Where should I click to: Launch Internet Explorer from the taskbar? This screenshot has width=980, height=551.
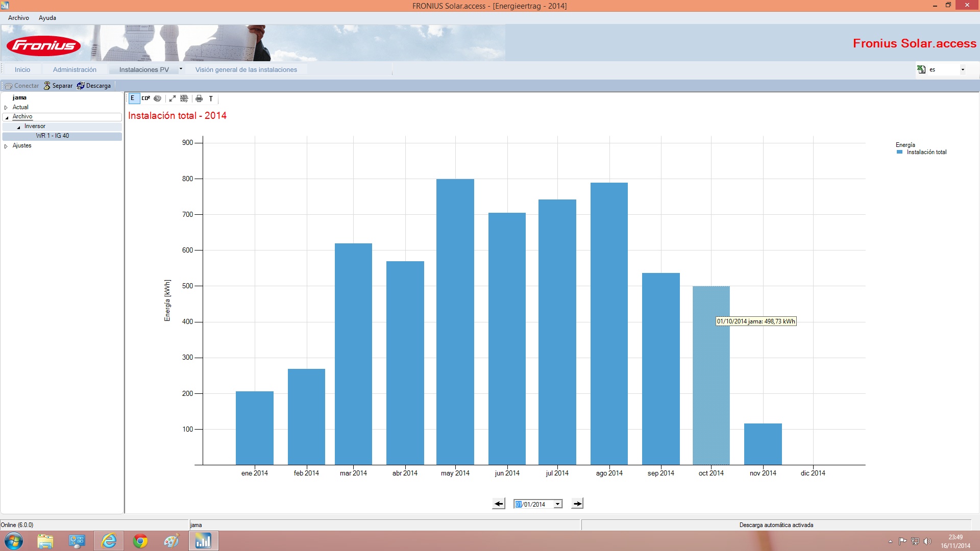click(x=109, y=541)
